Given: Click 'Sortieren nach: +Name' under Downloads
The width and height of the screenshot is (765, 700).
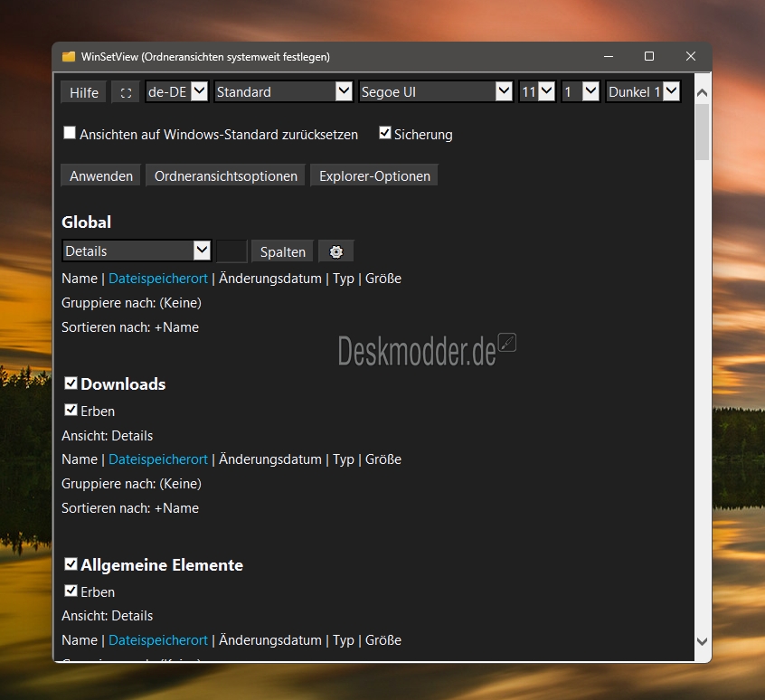Looking at the screenshot, I should [130, 508].
